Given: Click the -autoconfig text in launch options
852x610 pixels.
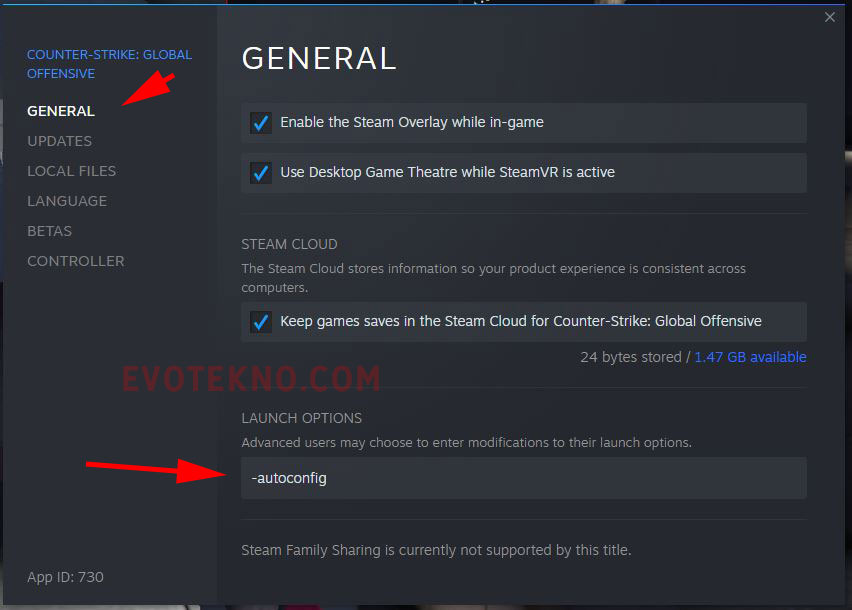Looking at the screenshot, I should [289, 478].
